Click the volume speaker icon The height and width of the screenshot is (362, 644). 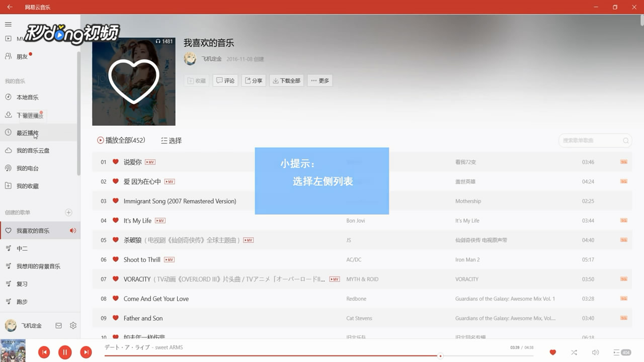click(596, 352)
